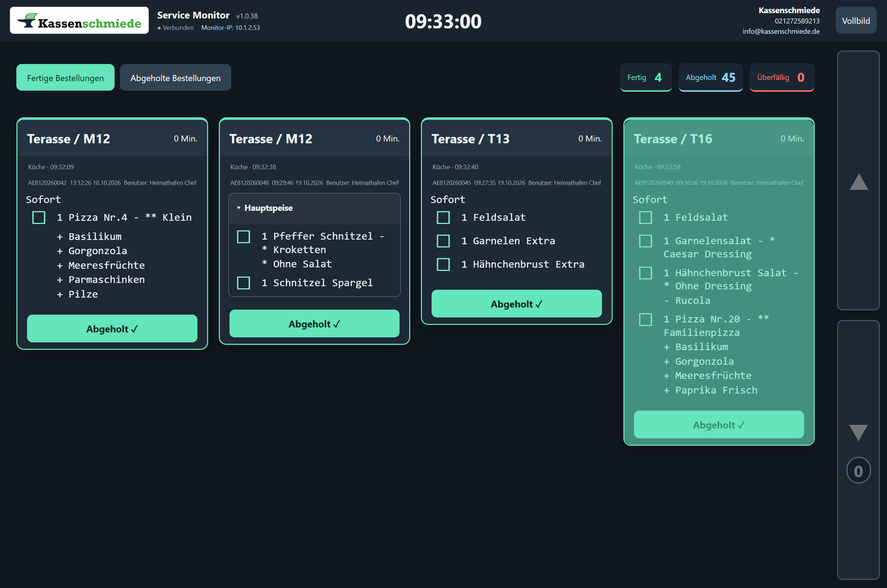
Task: Check Garnelen Extra checkbox
Action: (443, 241)
